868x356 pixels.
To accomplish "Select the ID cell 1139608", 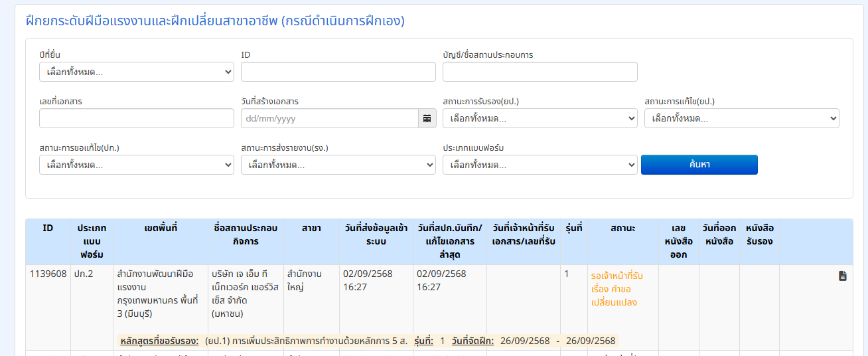I will pos(48,274).
